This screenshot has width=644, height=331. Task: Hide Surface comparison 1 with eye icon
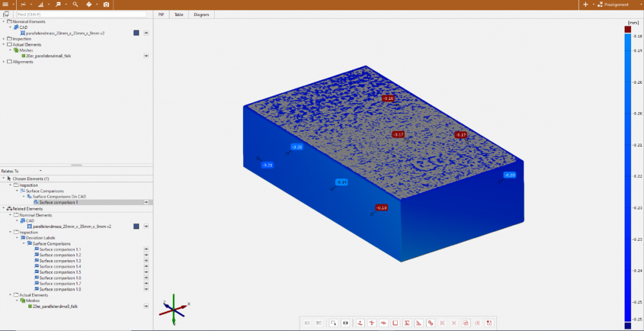coord(146,202)
